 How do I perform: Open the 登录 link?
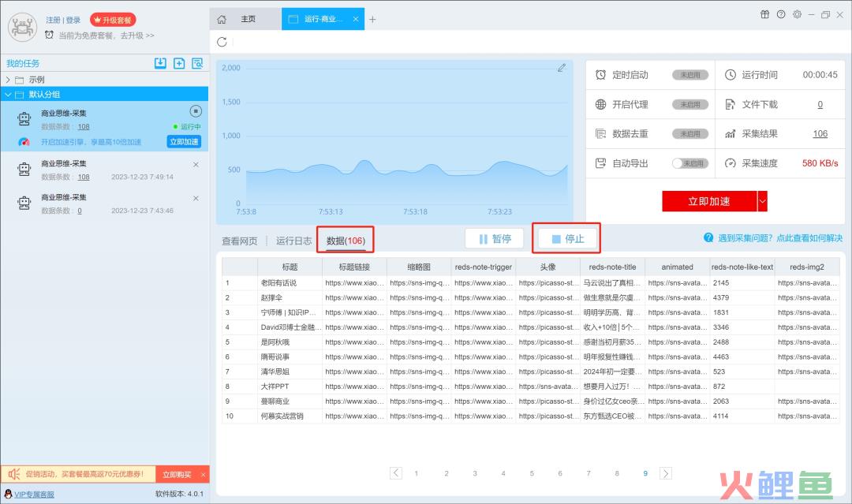click(73, 20)
